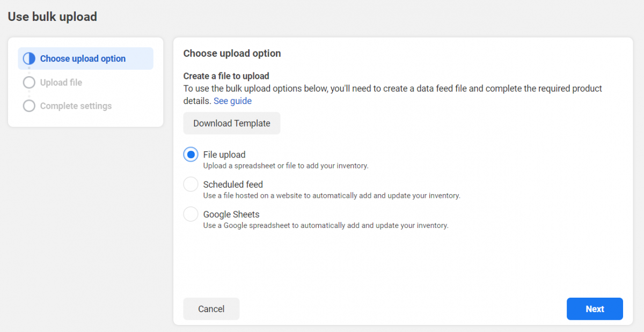The width and height of the screenshot is (644, 332).
Task: Jump to the Complete settings step
Action: click(76, 106)
